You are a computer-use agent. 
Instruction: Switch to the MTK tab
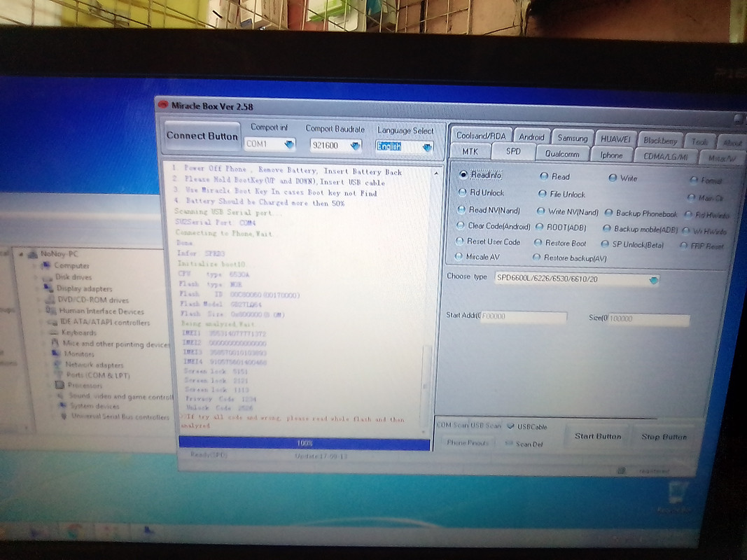point(470,151)
